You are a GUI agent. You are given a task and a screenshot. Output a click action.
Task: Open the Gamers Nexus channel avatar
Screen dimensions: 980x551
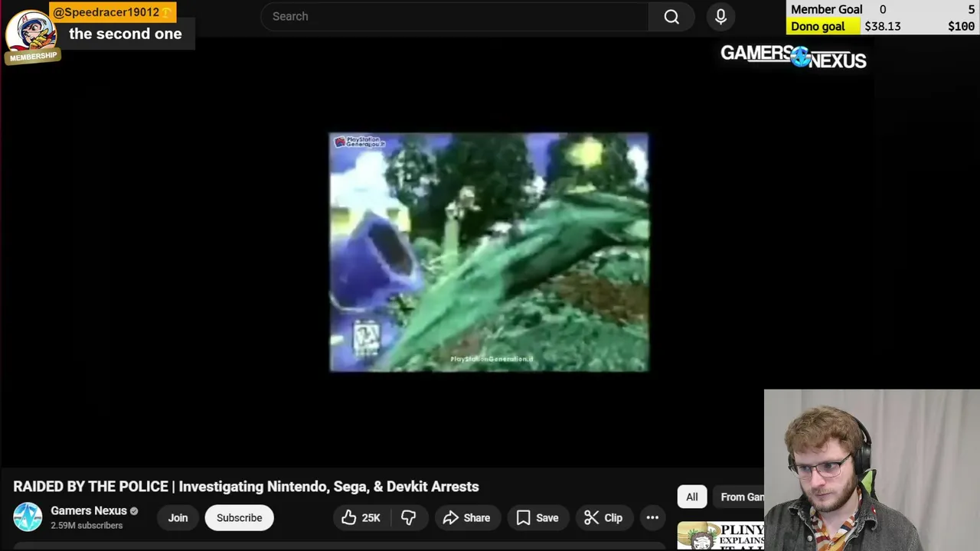point(28,517)
